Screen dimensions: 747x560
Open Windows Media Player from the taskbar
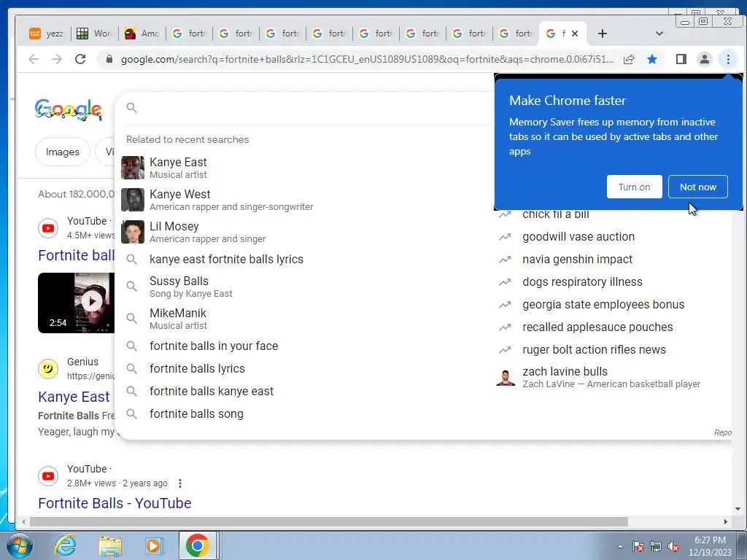point(153,545)
